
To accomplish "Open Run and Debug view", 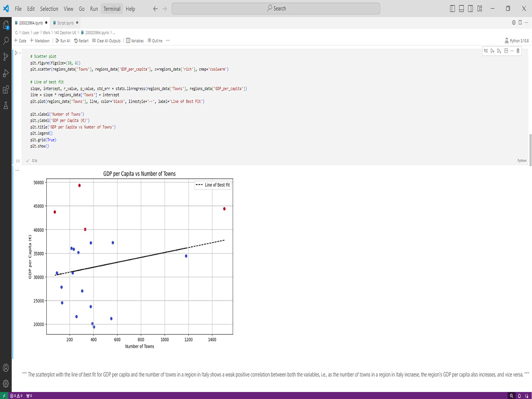I will click(6, 71).
